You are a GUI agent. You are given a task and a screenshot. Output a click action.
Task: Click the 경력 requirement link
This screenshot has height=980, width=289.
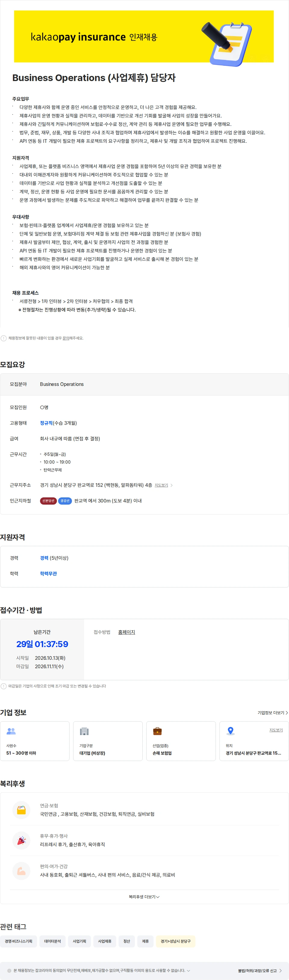(44, 558)
